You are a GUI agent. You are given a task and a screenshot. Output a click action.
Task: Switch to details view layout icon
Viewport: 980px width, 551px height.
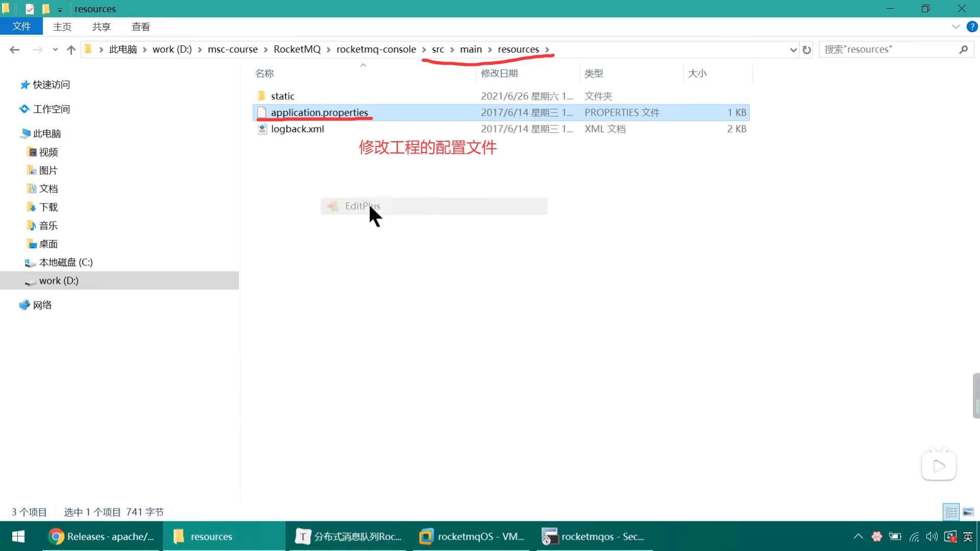tap(951, 512)
